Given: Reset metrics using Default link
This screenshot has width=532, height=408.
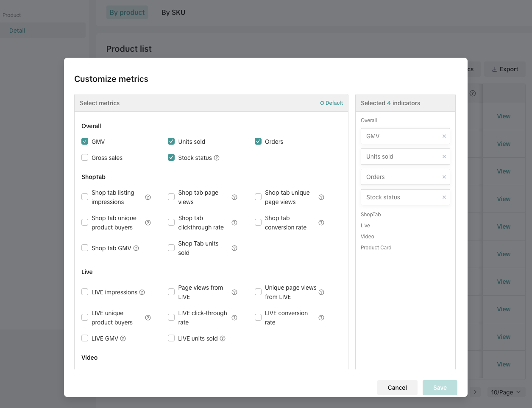Looking at the screenshot, I should click(x=331, y=103).
